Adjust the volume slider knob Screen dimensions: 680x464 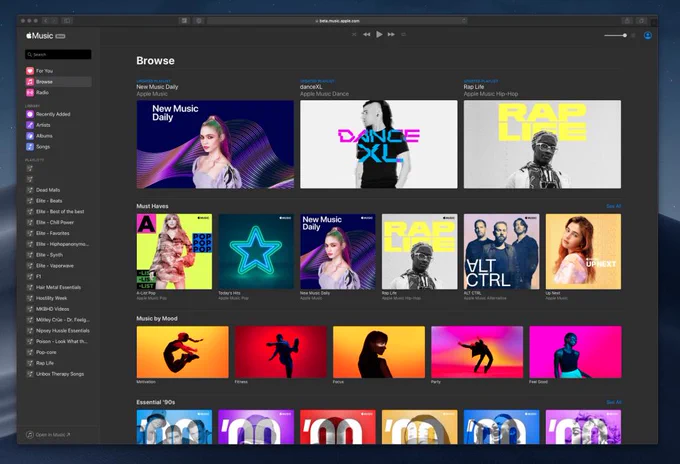point(624,35)
